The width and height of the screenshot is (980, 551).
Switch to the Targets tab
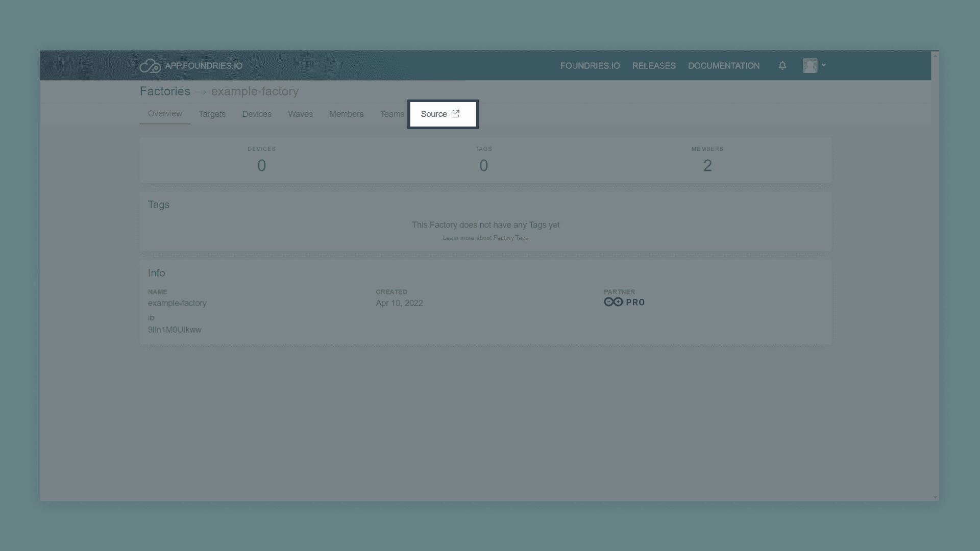click(x=212, y=114)
